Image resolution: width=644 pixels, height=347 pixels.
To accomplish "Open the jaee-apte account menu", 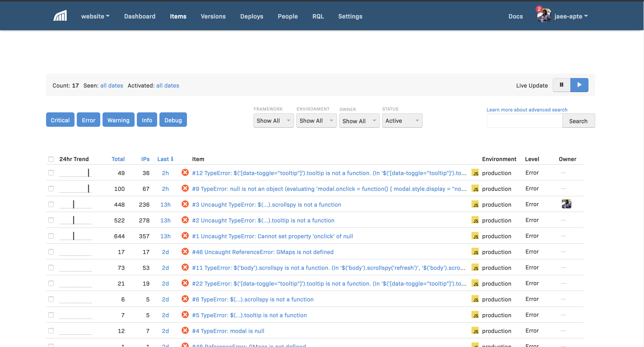I will pyautogui.click(x=571, y=16).
